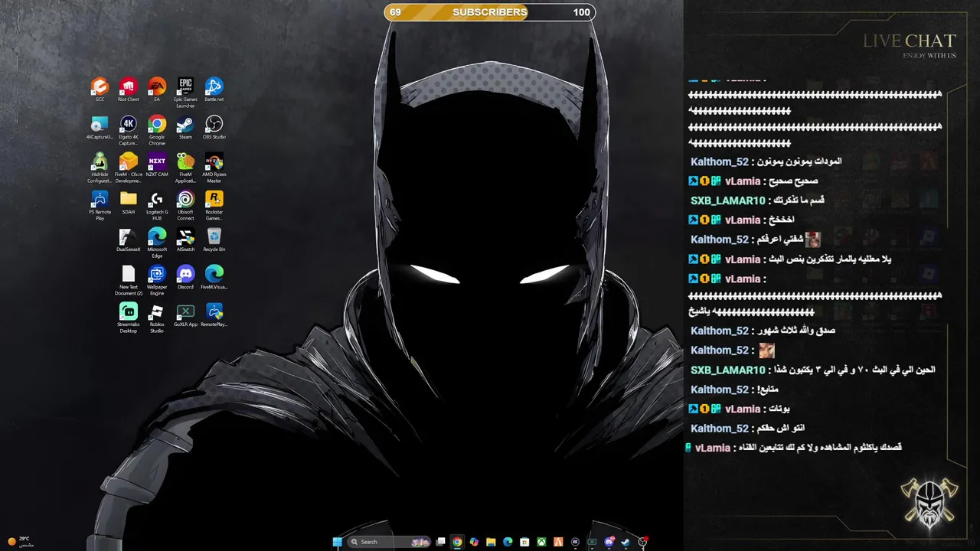Image resolution: width=980 pixels, height=551 pixels.
Task: Click the taskbar Search box
Action: click(x=389, y=542)
